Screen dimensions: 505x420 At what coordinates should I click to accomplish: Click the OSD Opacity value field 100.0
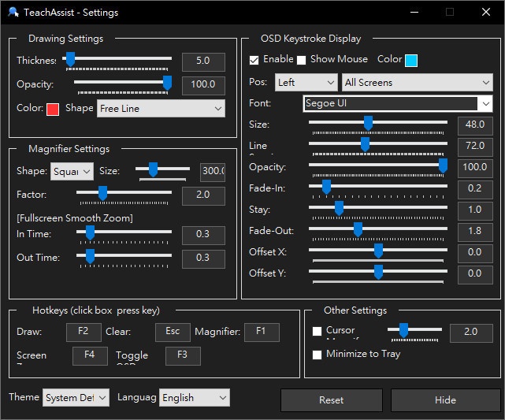[475, 168]
